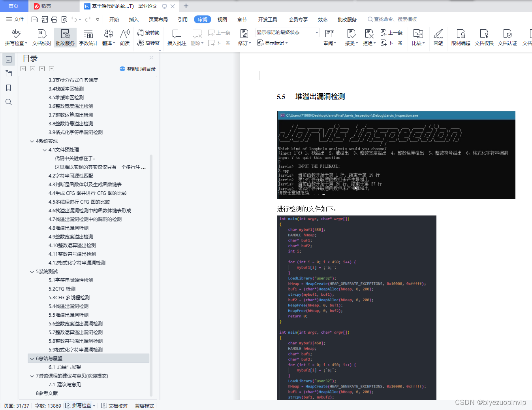Toggle 兼容模式 in the status bar
Viewport: 532px width, 410px height.
[x=144, y=405]
